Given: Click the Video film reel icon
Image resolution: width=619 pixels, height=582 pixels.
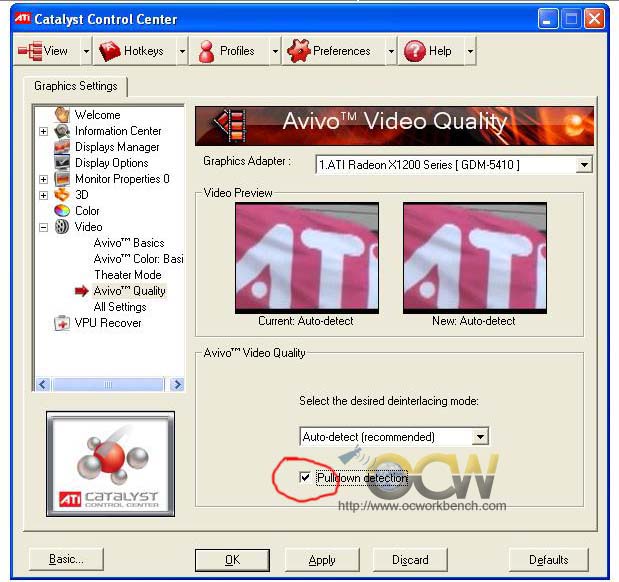Looking at the screenshot, I should pos(62,227).
